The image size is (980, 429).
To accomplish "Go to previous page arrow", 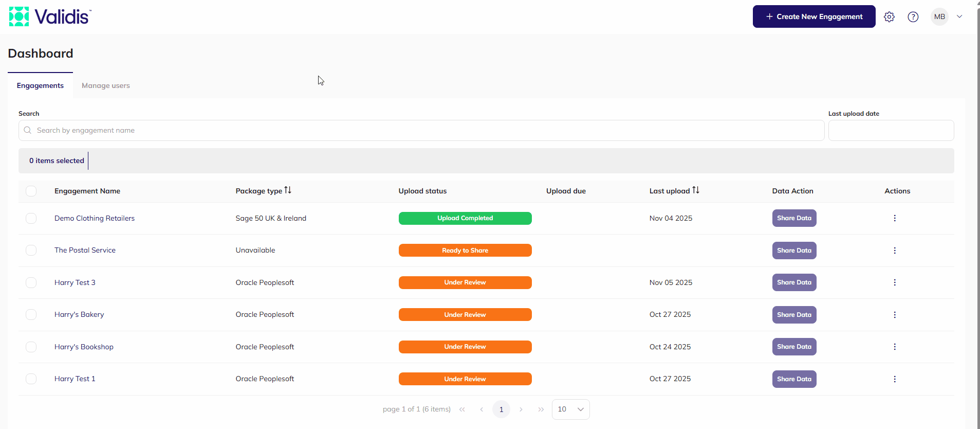I will pos(482,409).
